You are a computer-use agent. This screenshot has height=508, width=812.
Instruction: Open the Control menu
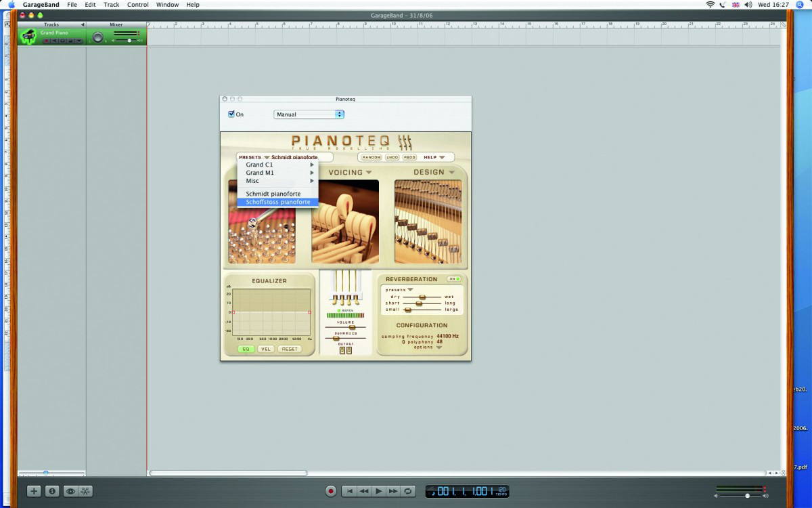click(138, 4)
